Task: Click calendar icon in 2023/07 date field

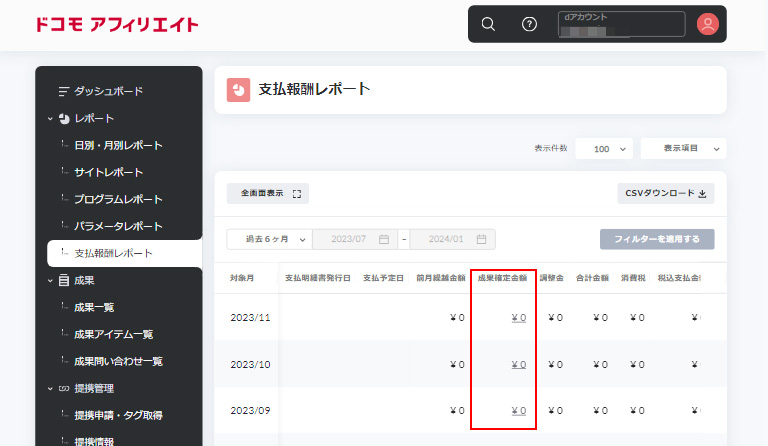Action: [x=384, y=240]
